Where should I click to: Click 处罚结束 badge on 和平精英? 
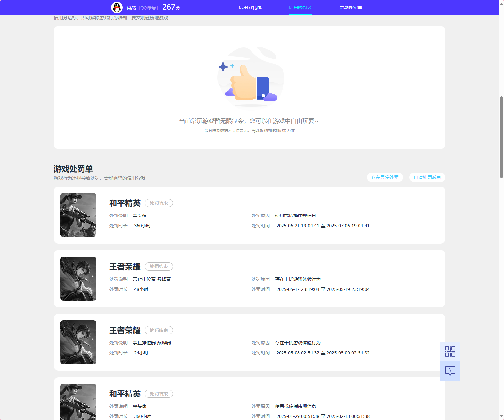(159, 203)
